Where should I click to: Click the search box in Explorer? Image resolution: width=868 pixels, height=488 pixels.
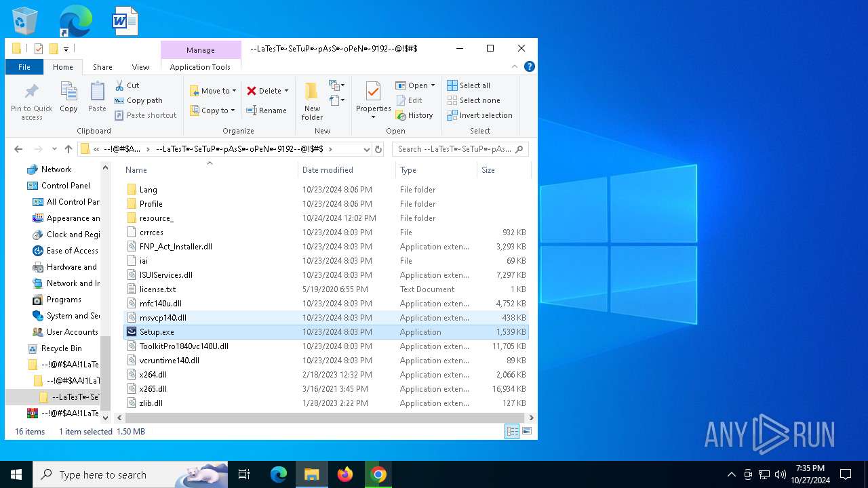(x=454, y=149)
